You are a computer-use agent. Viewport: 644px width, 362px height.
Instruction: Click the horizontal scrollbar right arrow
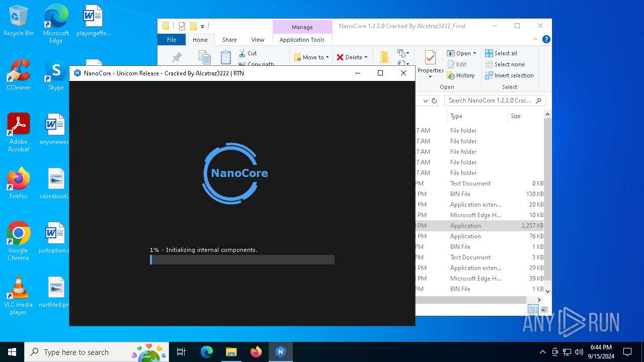click(x=539, y=300)
